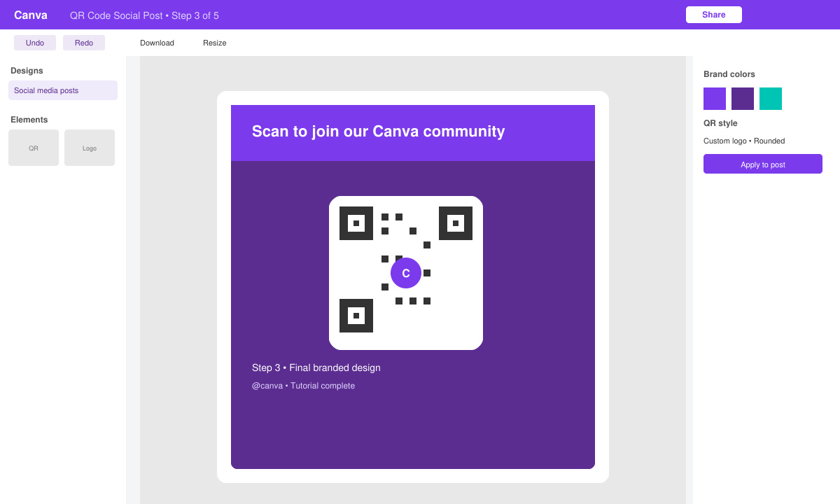Select the QR element thumbnail
The width and height of the screenshot is (840, 504).
[34, 148]
